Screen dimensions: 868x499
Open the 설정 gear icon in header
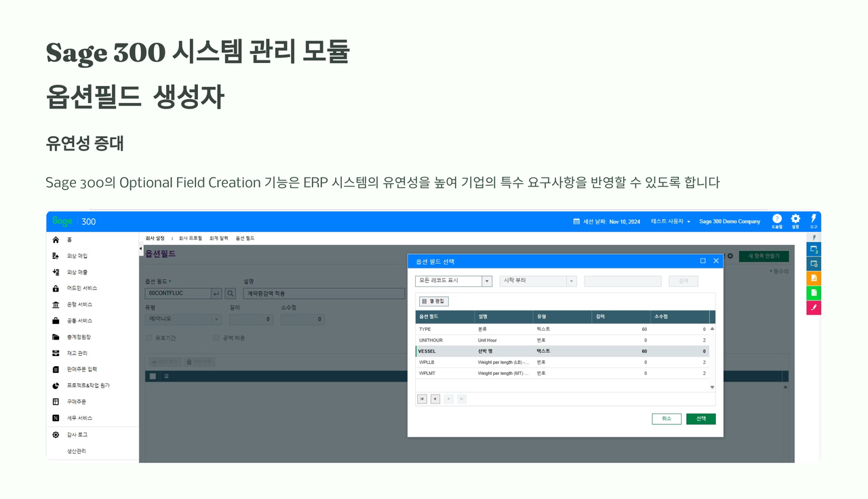tap(795, 219)
